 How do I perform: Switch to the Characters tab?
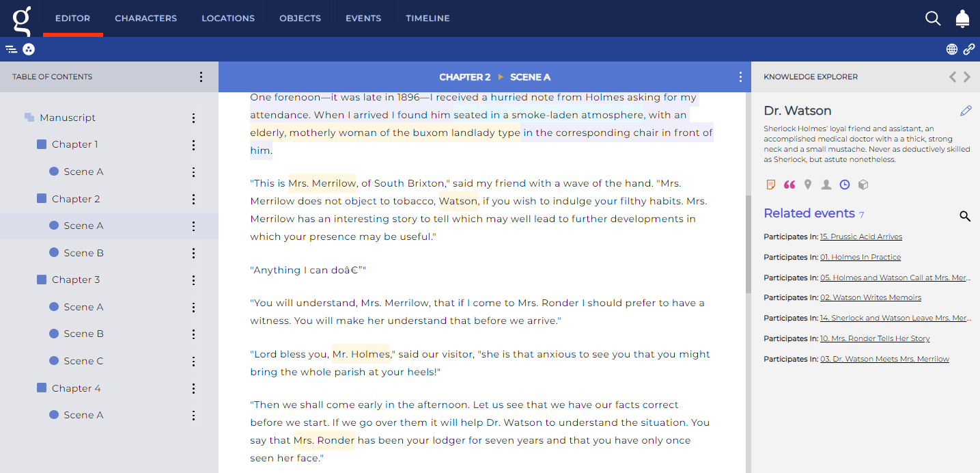click(145, 18)
